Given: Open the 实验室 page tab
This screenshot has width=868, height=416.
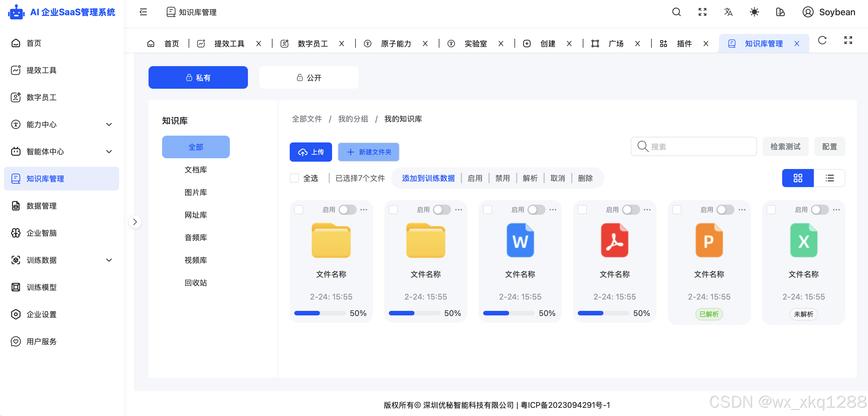Looking at the screenshot, I should coord(475,44).
